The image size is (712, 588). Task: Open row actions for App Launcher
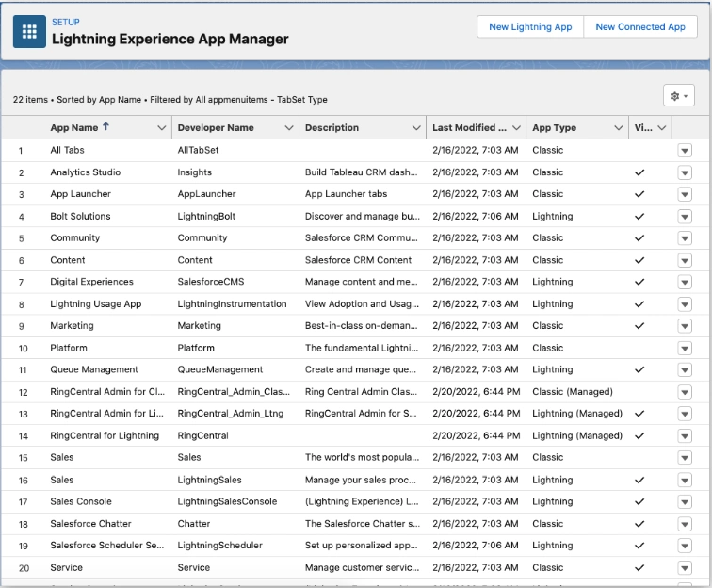coord(685,194)
